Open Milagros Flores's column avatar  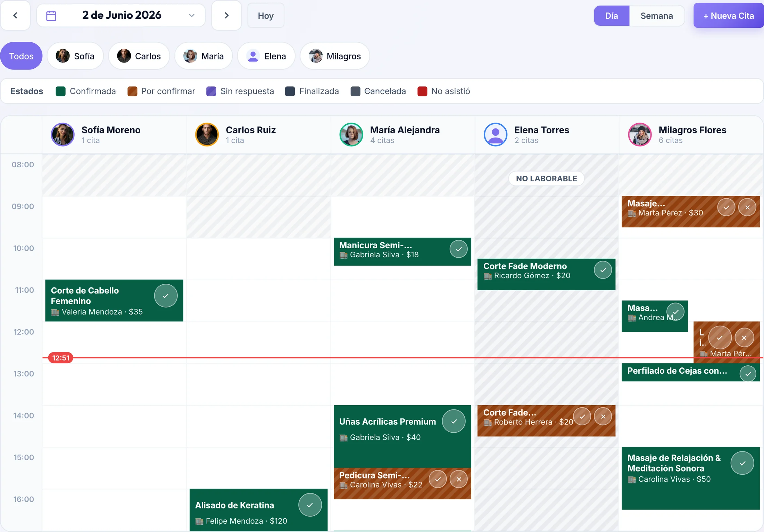tap(640, 135)
